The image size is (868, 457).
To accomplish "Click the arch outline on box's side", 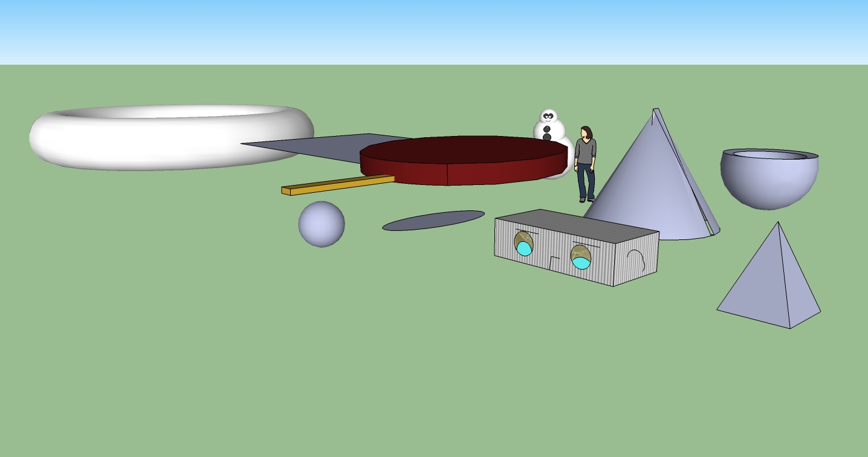I will point(635,262).
